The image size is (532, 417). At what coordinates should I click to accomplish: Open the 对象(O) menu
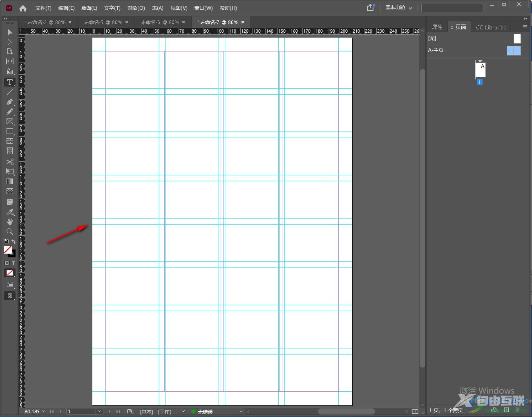pos(136,8)
